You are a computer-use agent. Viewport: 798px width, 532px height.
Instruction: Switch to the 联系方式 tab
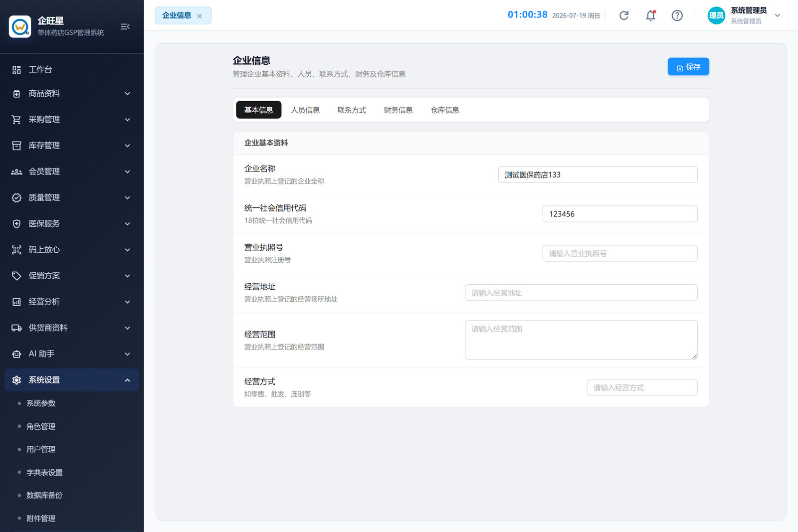pos(352,110)
